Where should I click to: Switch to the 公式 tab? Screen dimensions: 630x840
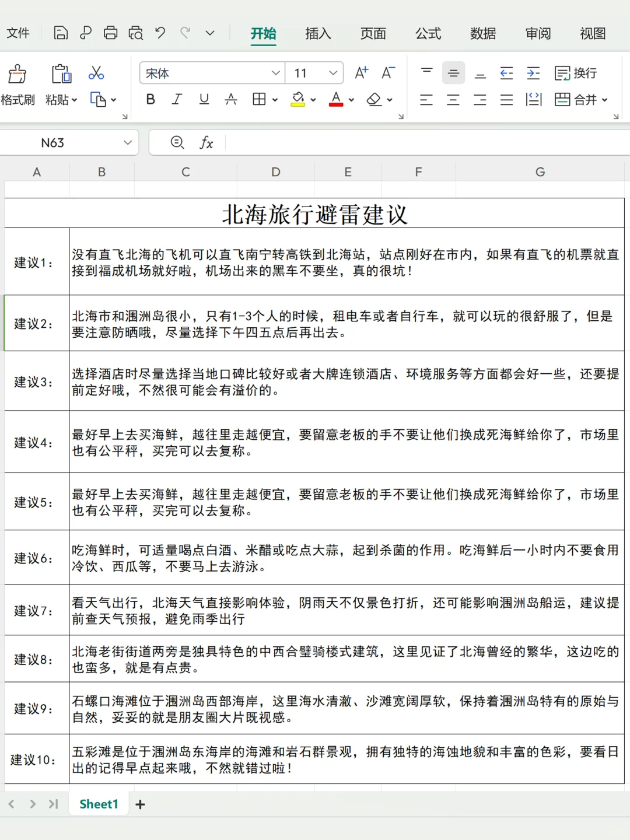click(428, 33)
